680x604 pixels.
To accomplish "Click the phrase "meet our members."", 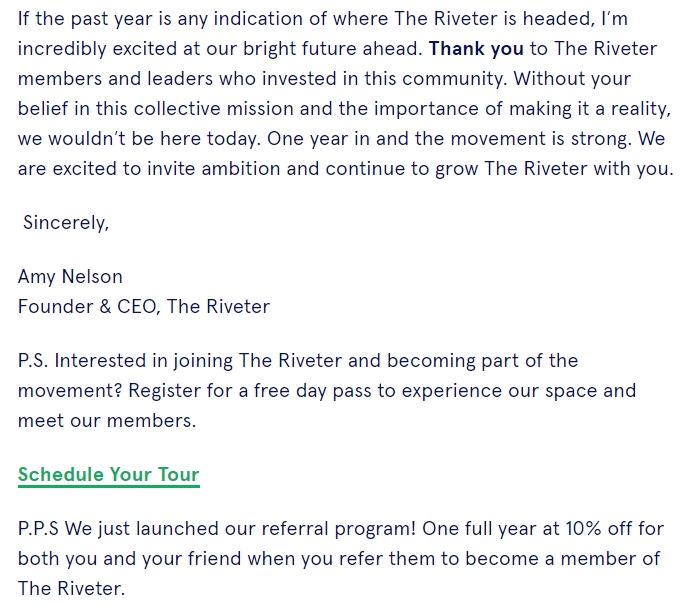I will tap(107, 420).
